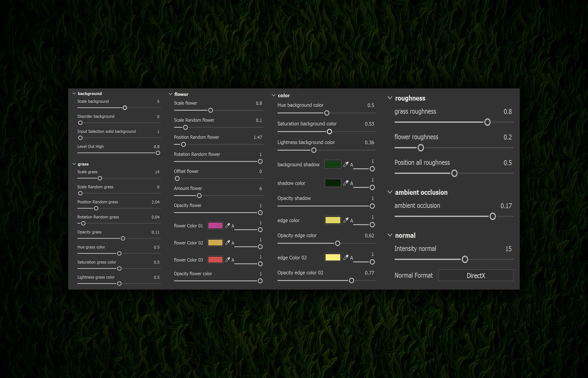
Task: Open the Normal Format DirectX dropdown
Action: [476, 275]
